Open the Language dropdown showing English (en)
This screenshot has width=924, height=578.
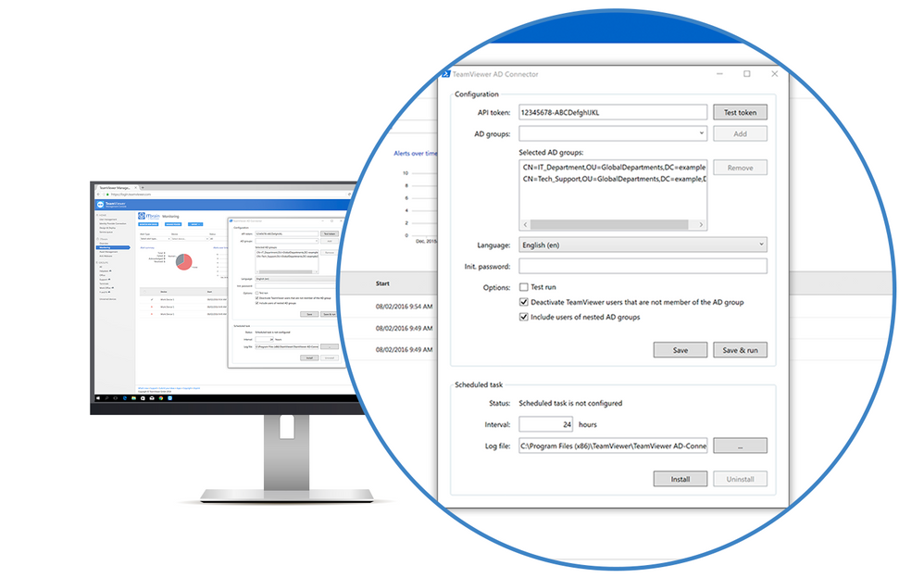(643, 245)
